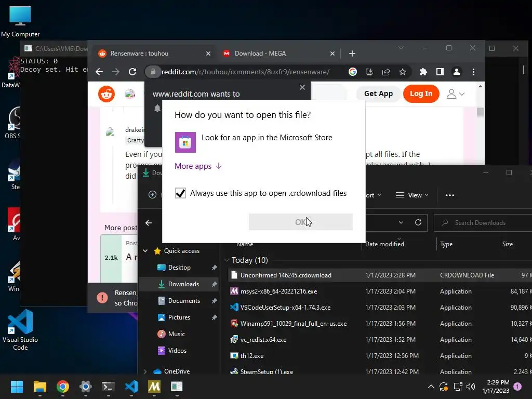Screen dimensions: 532x399
Task: Open the terminal from the taskbar
Action: point(109,387)
